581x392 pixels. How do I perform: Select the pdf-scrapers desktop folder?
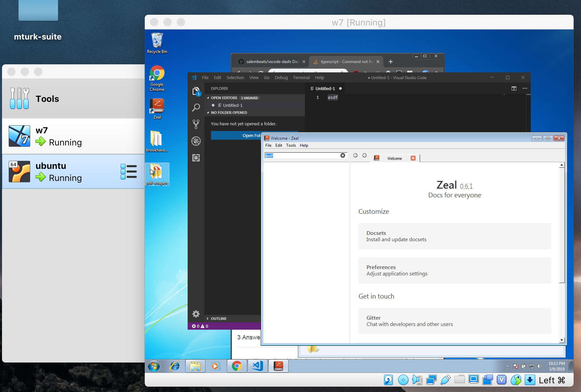(x=157, y=174)
